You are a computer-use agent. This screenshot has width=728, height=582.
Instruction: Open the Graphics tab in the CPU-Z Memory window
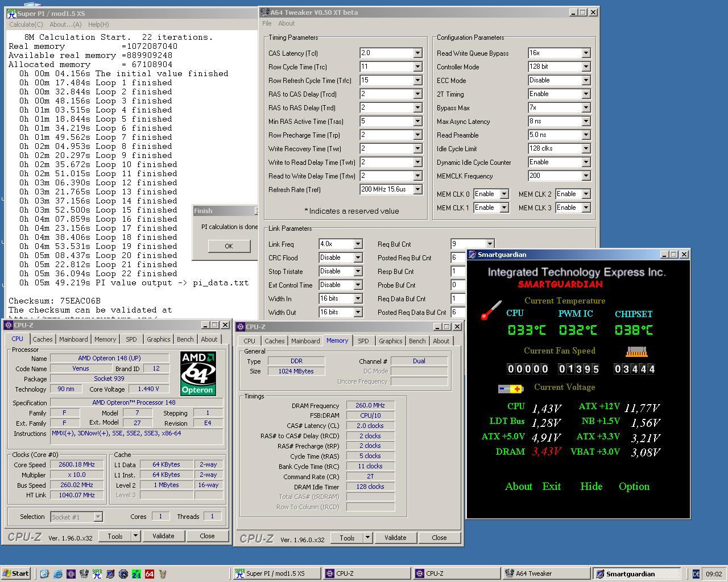pos(390,341)
